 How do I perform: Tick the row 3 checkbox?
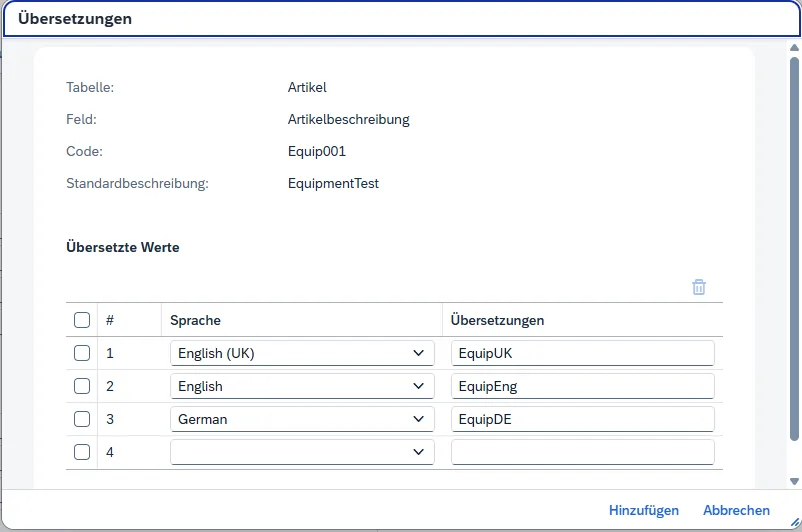tap(82, 419)
